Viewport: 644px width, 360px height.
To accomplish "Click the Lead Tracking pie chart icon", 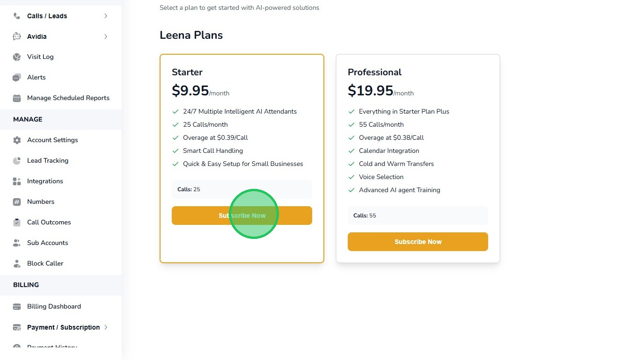I will click(x=17, y=161).
